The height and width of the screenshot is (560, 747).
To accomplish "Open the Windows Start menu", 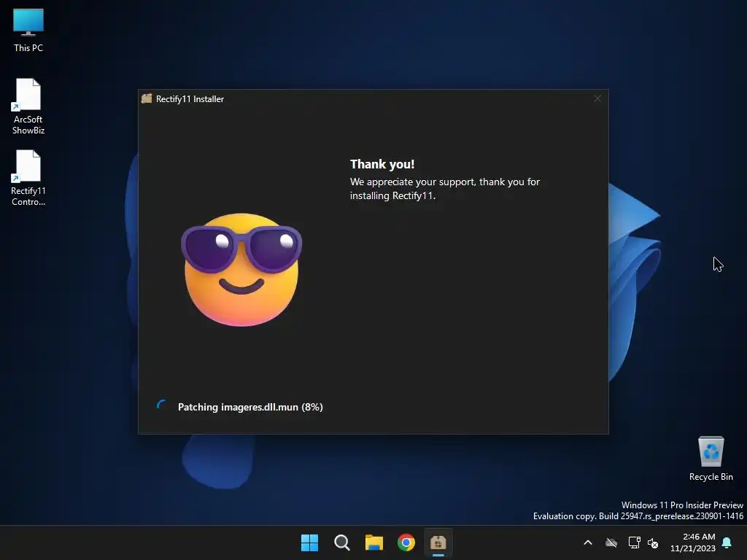I will coord(309,542).
